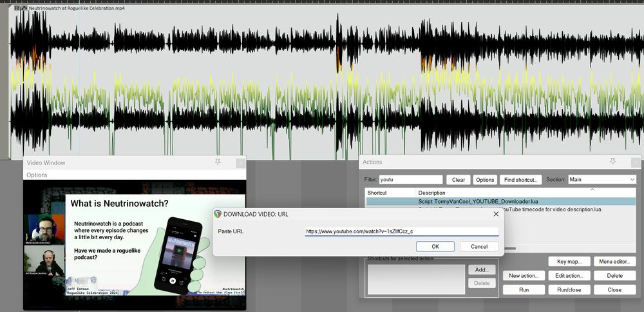Click the Run/close button

[x=569, y=289]
